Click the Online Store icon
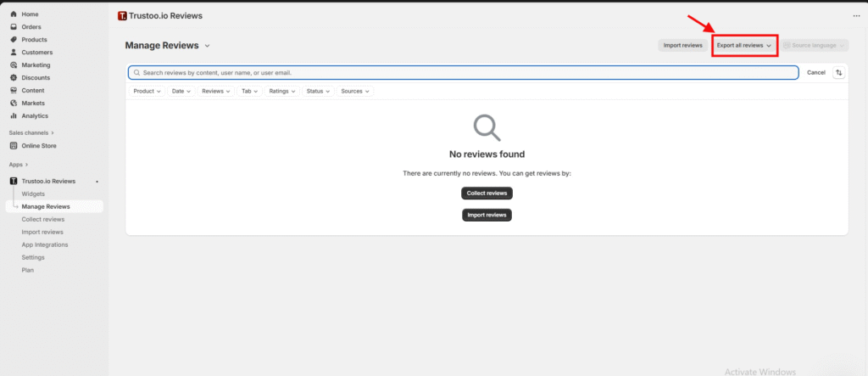868x376 pixels. 14,146
